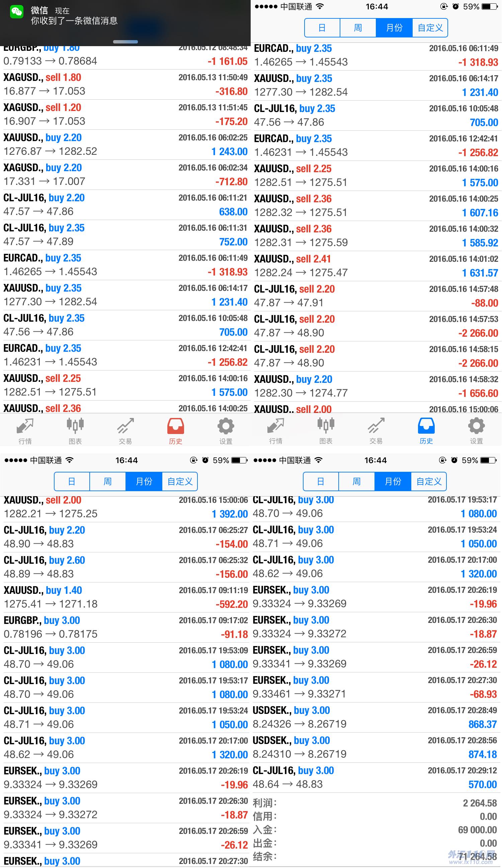The width and height of the screenshot is (502, 868).
Task: Open CL-JUL16 buy 2.20 trade showing -154.00
Action: point(125,537)
